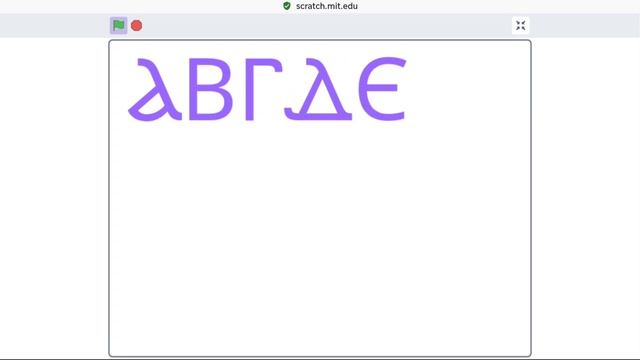Exit full screen mode

click(x=520, y=25)
